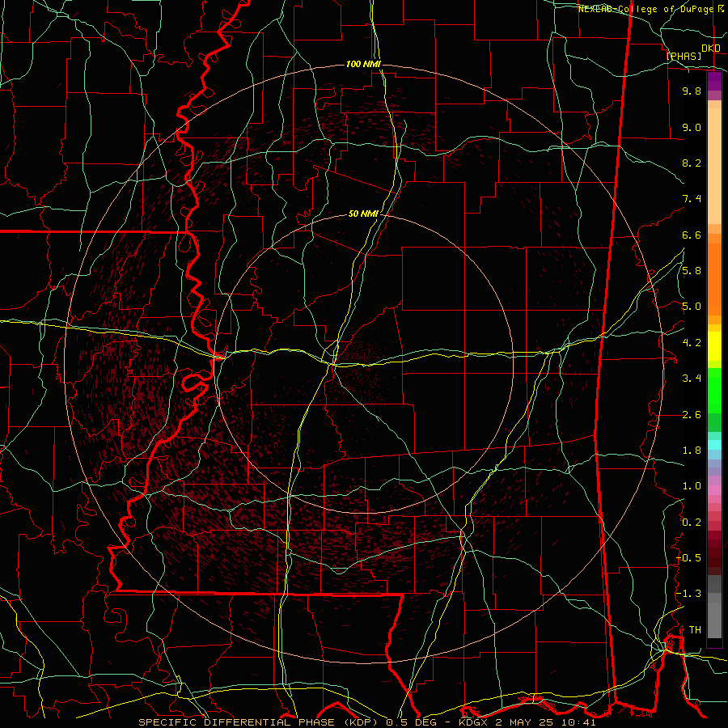Click the 50 NMI range ring label
This screenshot has height=728, width=728.
pos(363,214)
